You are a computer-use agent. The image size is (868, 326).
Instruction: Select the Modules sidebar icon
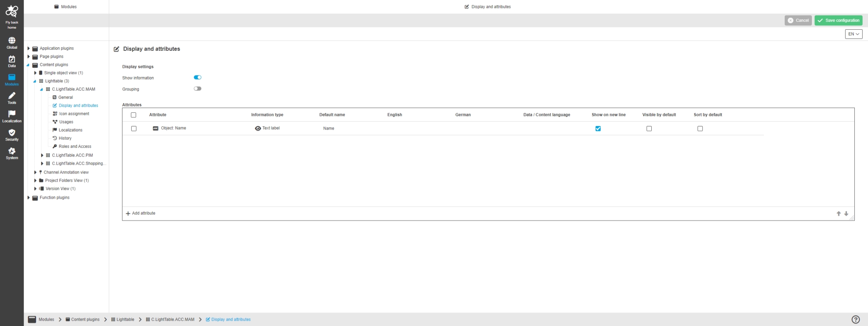pos(12,77)
